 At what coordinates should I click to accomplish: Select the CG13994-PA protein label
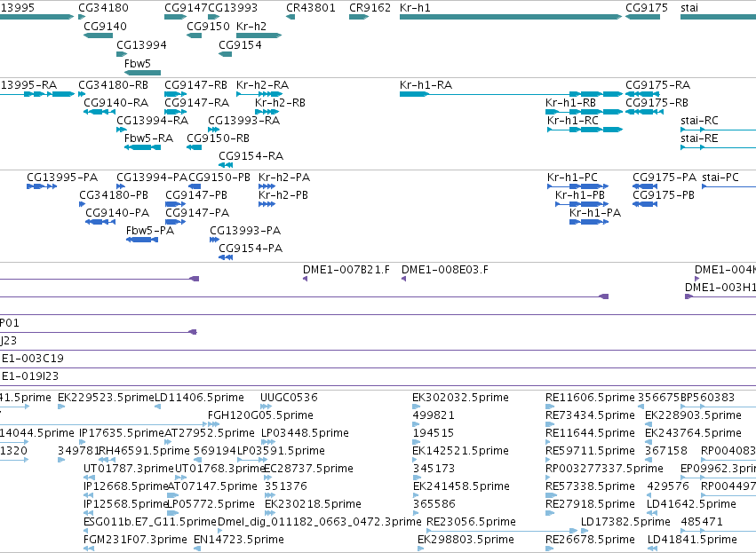coord(152,178)
